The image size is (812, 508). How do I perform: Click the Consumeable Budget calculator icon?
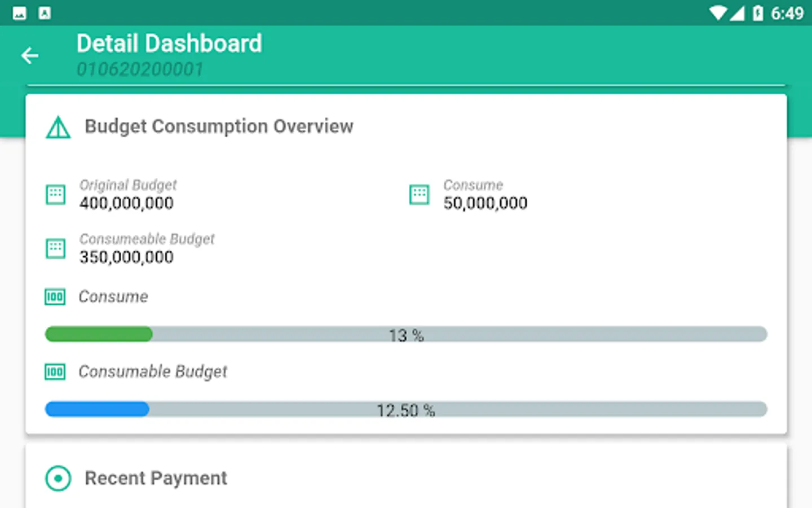point(55,248)
